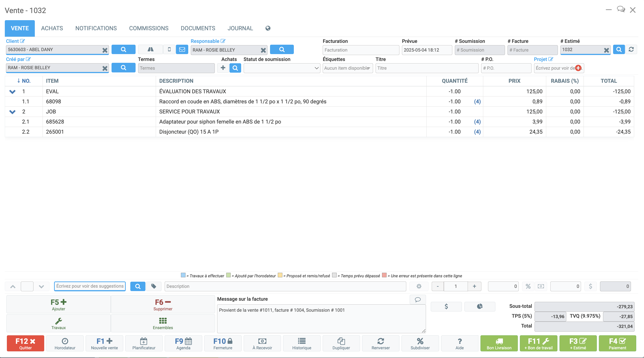Click the speech bubble icon above invoice message
This screenshot has width=644, height=358.
pyautogui.click(x=417, y=300)
